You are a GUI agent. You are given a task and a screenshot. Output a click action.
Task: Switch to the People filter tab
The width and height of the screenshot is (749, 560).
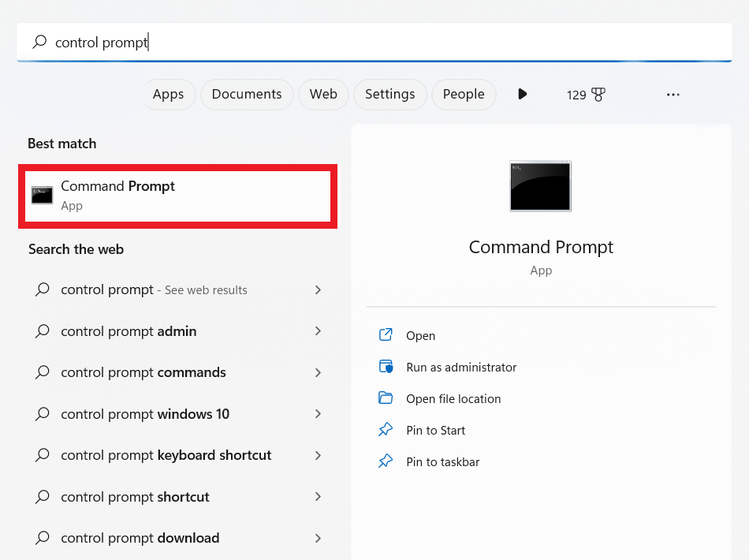464,94
